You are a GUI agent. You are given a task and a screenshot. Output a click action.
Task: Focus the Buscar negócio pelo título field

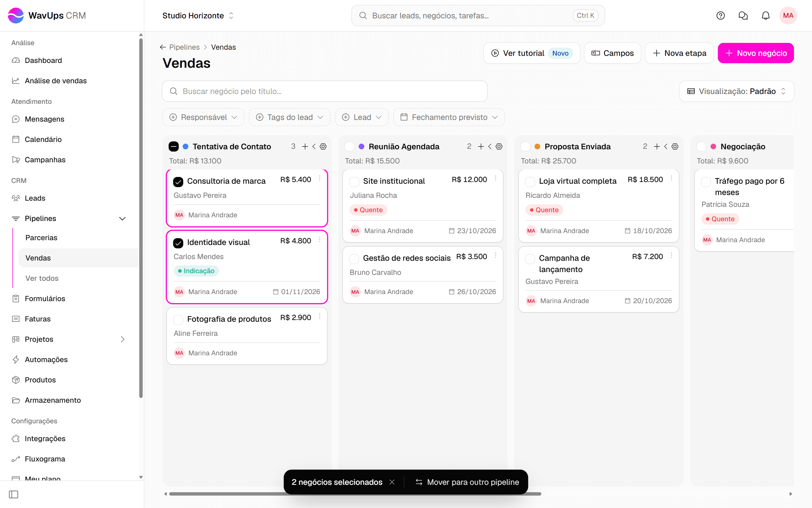click(x=325, y=91)
